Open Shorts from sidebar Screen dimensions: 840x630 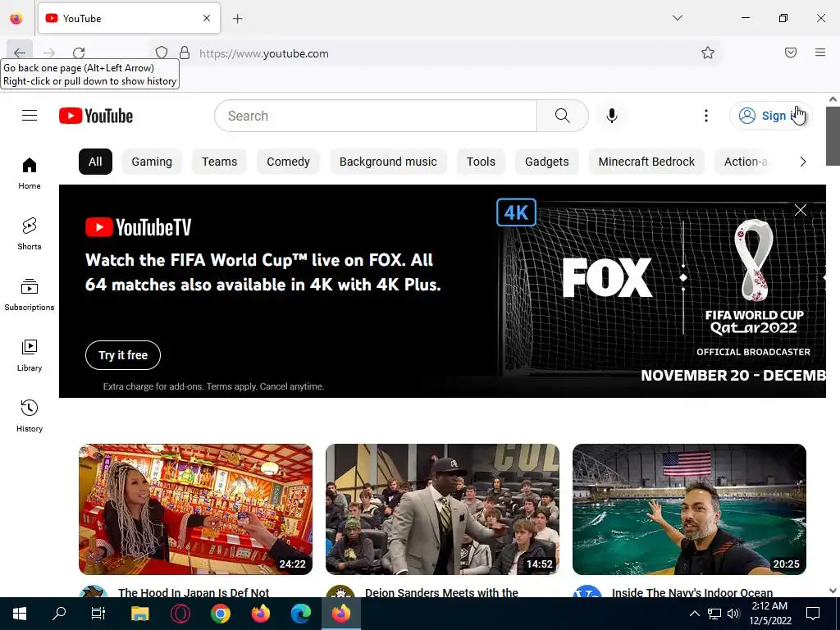pos(30,234)
